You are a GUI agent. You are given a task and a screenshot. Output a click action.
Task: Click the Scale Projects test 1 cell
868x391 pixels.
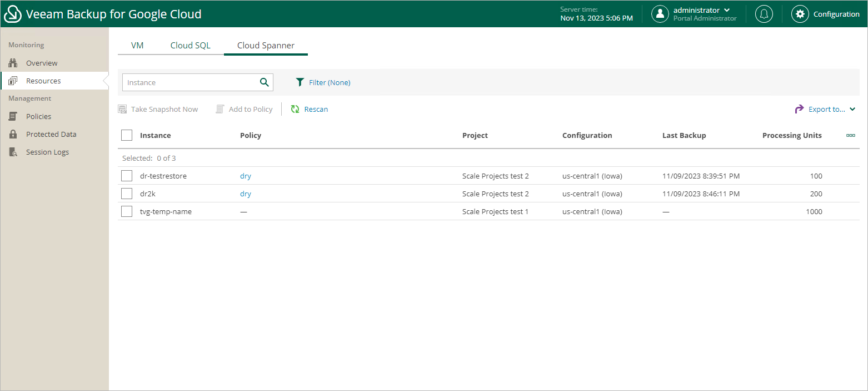tap(495, 211)
